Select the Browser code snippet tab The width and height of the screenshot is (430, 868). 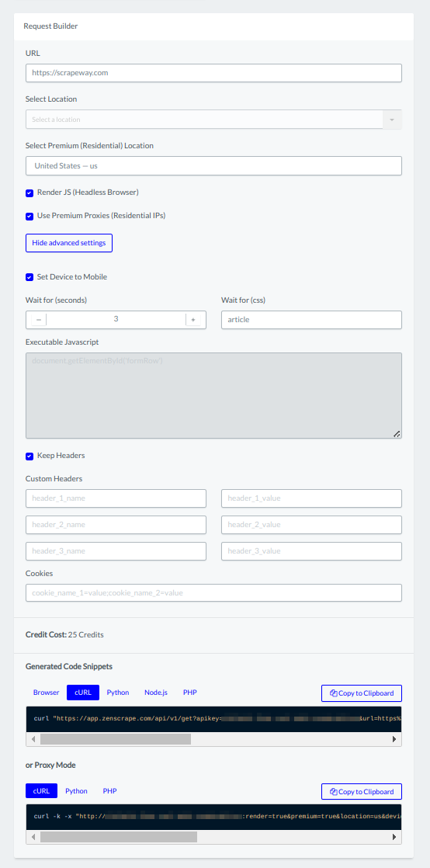[x=46, y=693]
